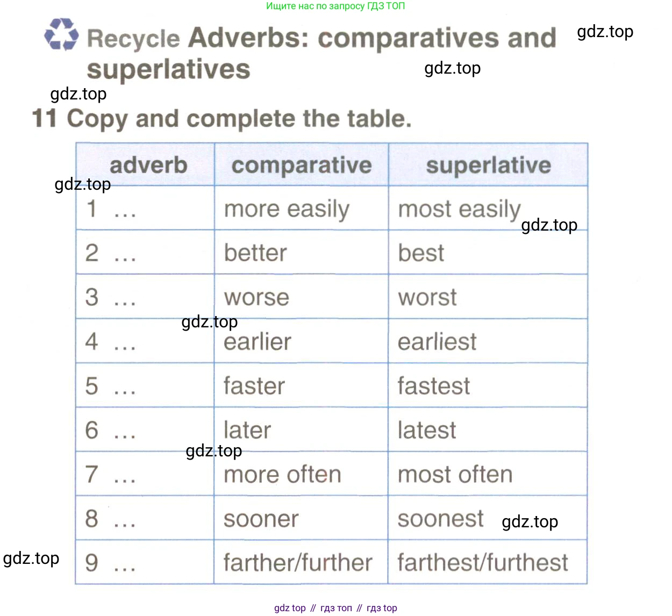This screenshot has width=672, height=616.
Task: Click the 'sooner' cell
Action: (x=301, y=518)
